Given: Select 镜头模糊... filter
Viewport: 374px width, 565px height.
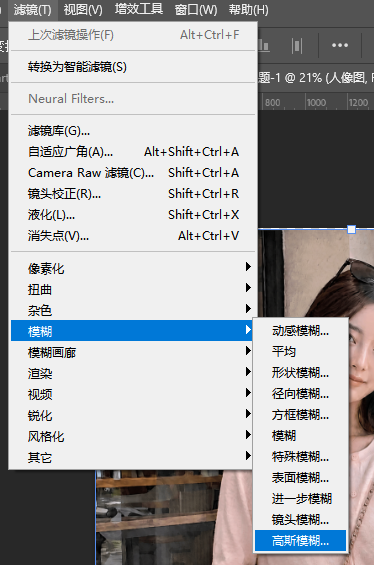Looking at the screenshot, I should [300, 520].
